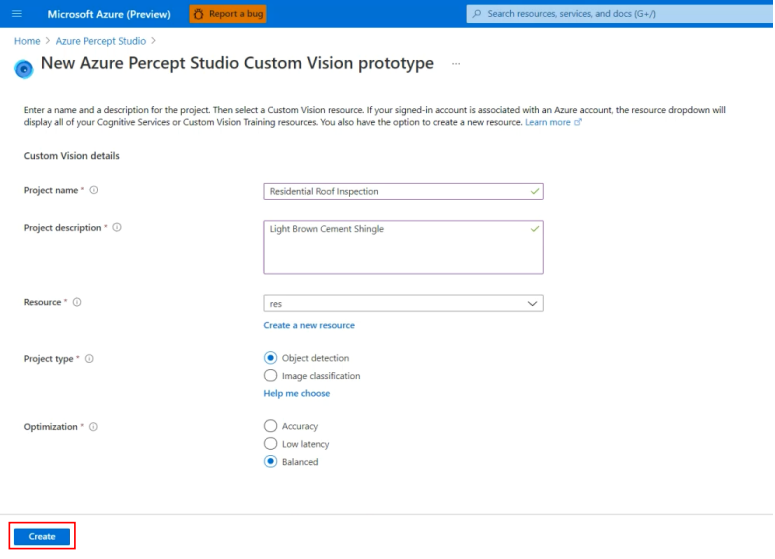Click the Report a bug button
The width and height of the screenshot is (775, 559).
(228, 14)
